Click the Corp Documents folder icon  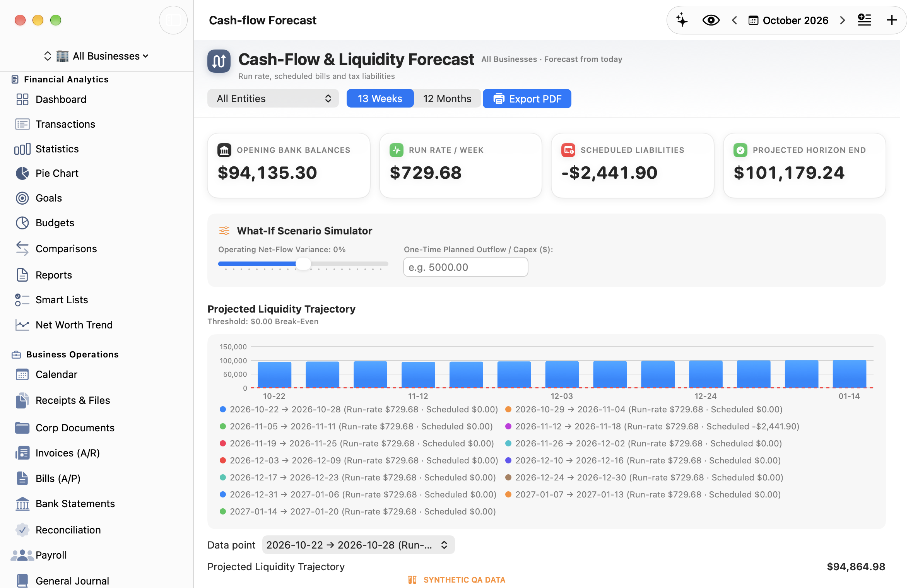(22, 428)
